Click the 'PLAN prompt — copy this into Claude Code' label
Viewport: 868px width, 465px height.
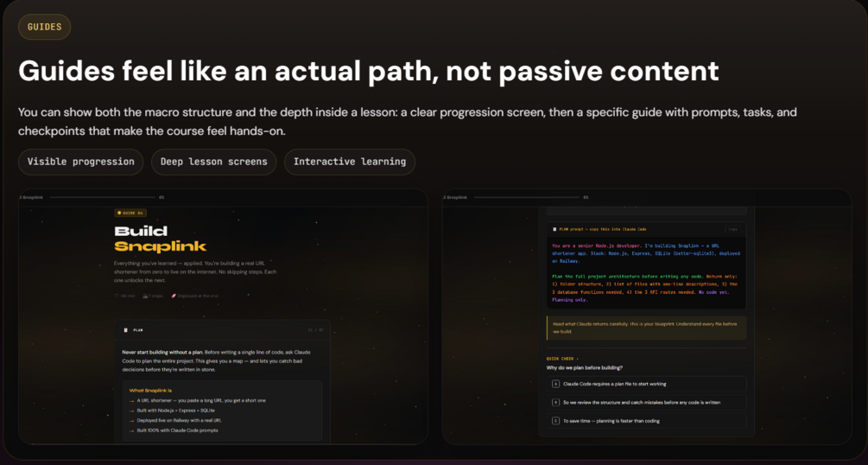(x=604, y=229)
